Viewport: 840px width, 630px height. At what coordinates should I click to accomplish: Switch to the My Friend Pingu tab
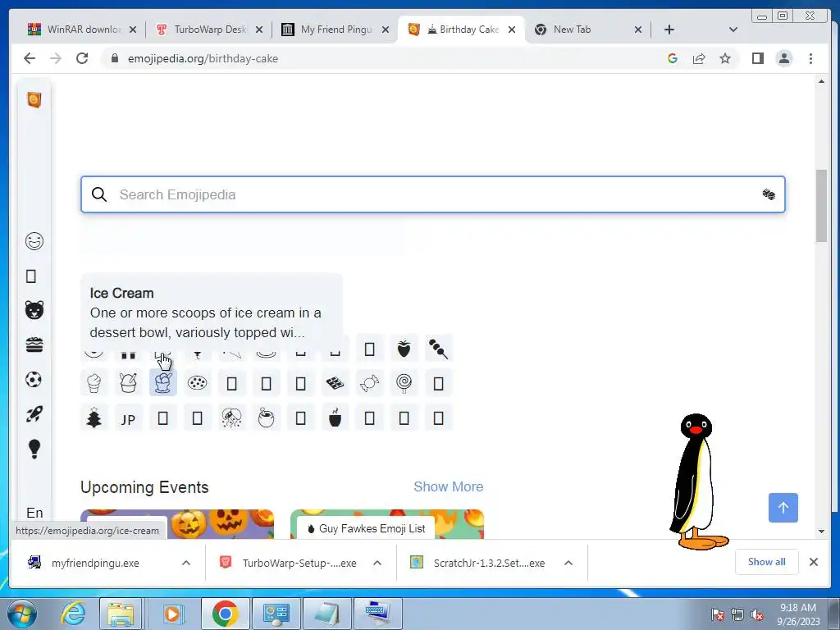(336, 30)
